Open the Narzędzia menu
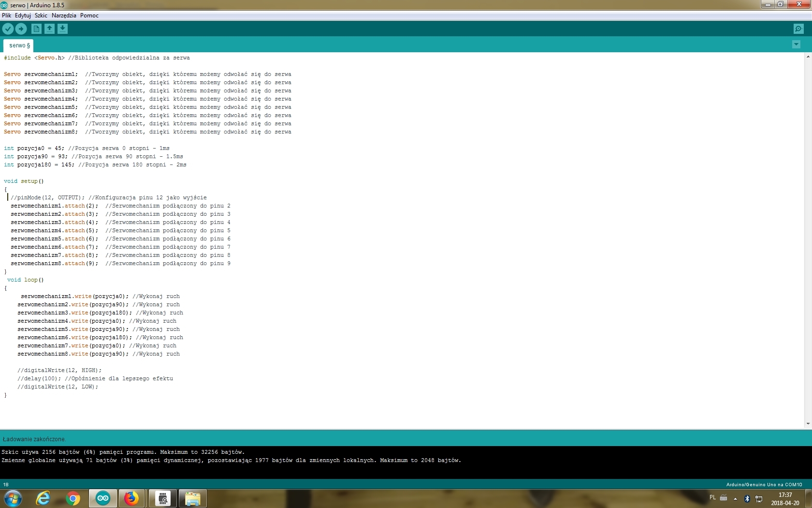 (x=64, y=15)
